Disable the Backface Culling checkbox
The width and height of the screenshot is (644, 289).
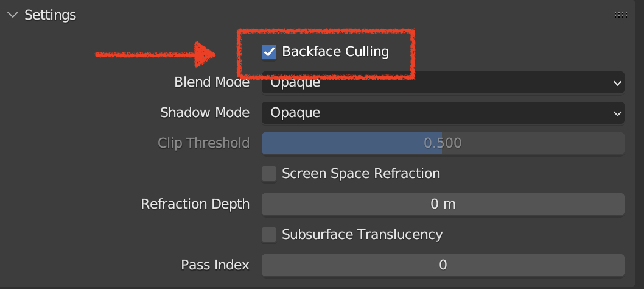[x=269, y=52]
